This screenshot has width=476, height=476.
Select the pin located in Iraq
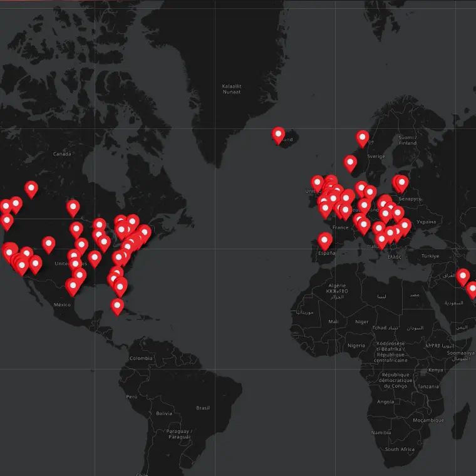[463, 276]
